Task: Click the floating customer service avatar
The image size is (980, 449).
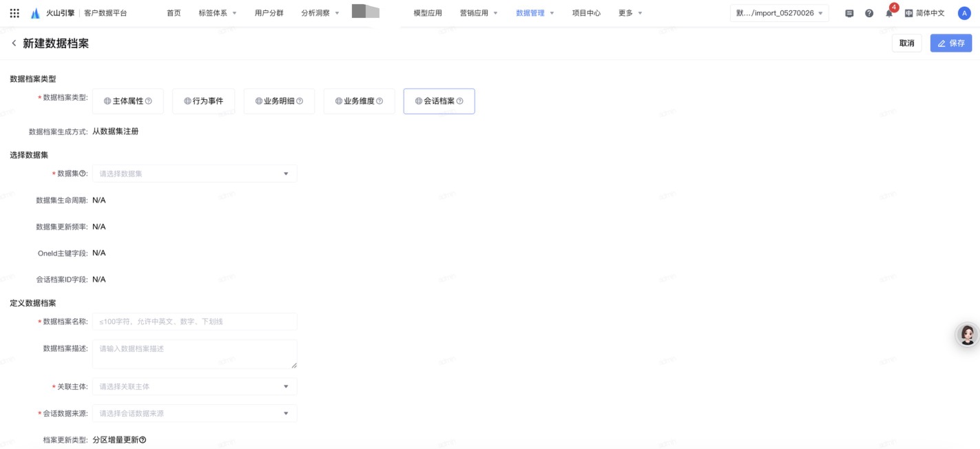Action: (x=968, y=335)
